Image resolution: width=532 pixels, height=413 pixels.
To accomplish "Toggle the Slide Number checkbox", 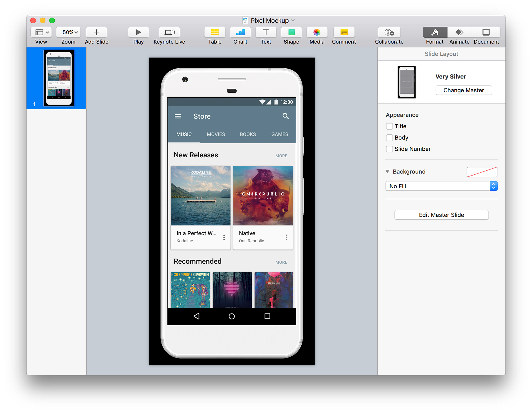I will point(390,149).
